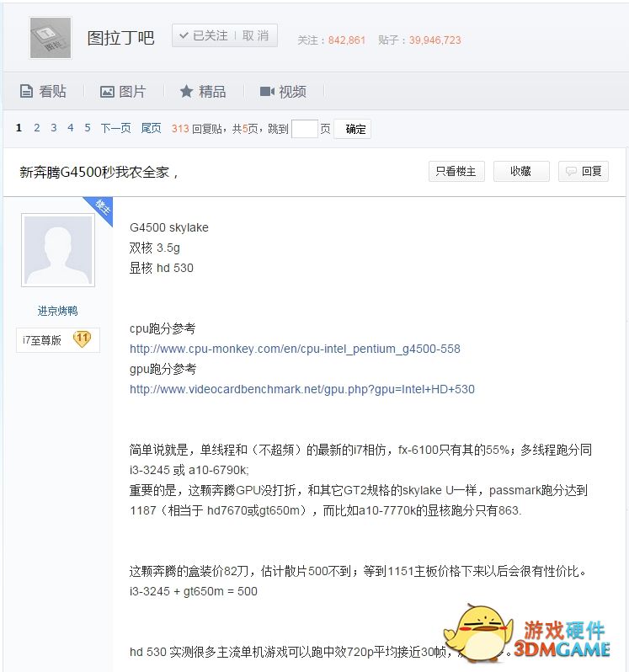Go to page 2 of replies
Viewport: 629px width, 672px height.
(x=37, y=128)
